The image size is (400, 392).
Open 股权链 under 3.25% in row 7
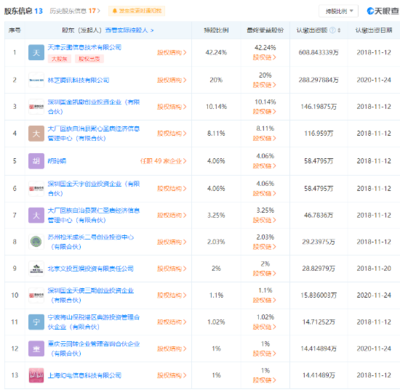265,220
